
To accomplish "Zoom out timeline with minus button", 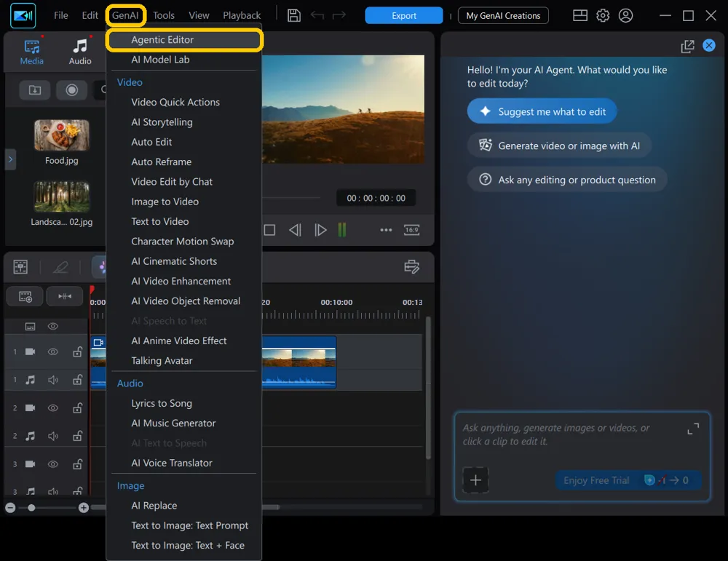I will coord(10,508).
